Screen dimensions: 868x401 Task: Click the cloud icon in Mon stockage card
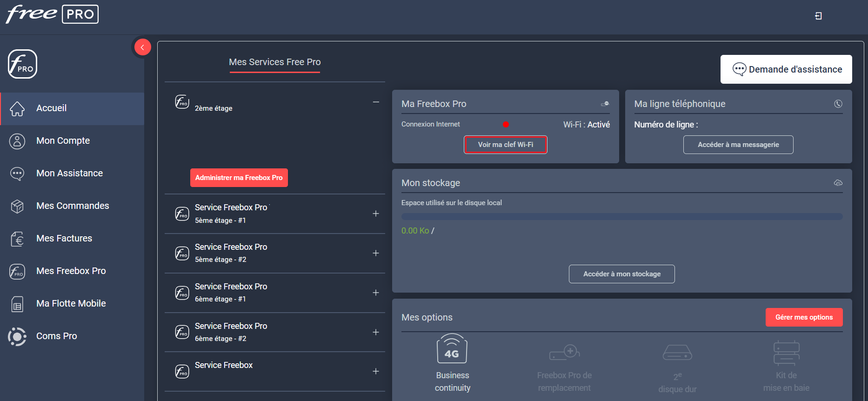tap(838, 183)
